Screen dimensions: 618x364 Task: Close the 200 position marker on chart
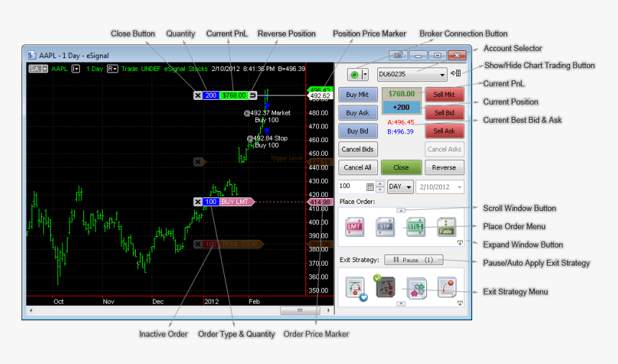point(198,95)
